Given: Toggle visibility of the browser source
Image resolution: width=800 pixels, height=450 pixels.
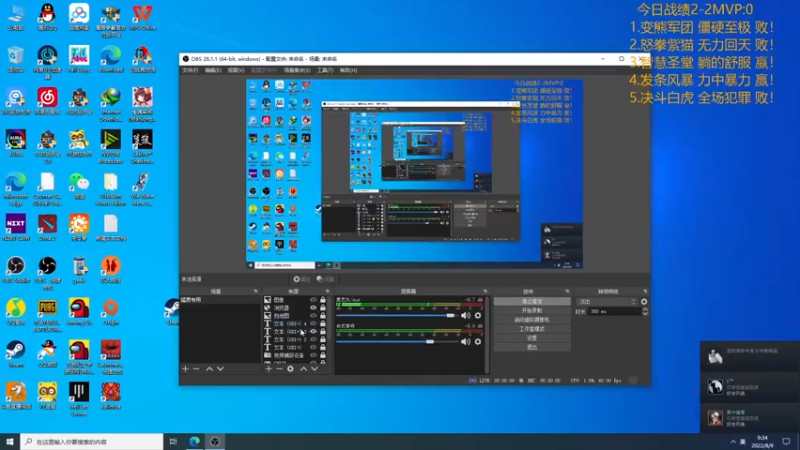Looking at the screenshot, I should pyautogui.click(x=313, y=308).
